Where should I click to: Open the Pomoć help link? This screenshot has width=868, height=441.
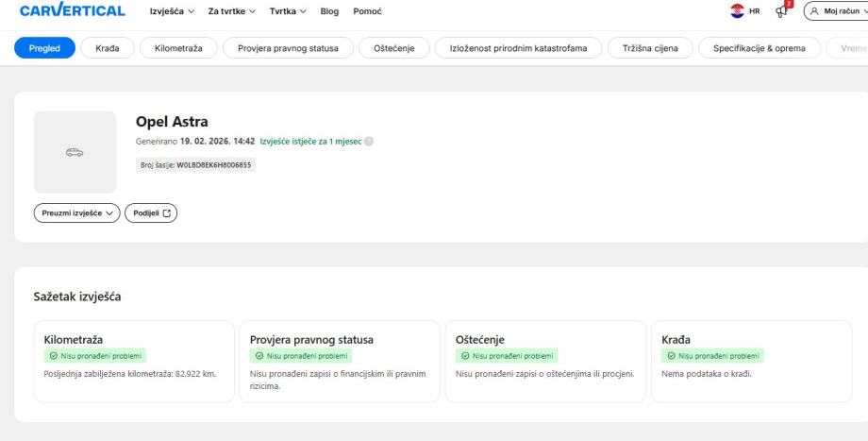(367, 10)
